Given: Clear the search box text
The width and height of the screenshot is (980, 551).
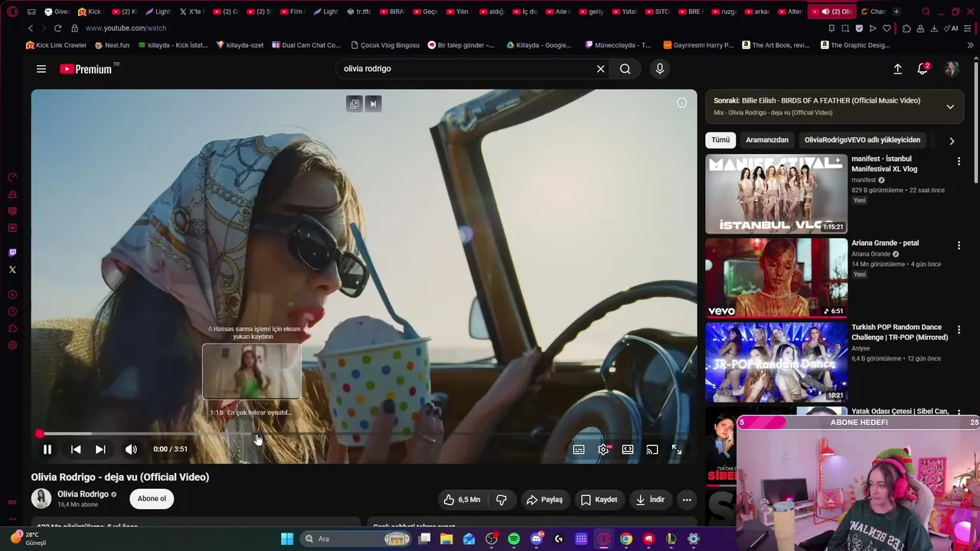Looking at the screenshot, I should [601, 69].
